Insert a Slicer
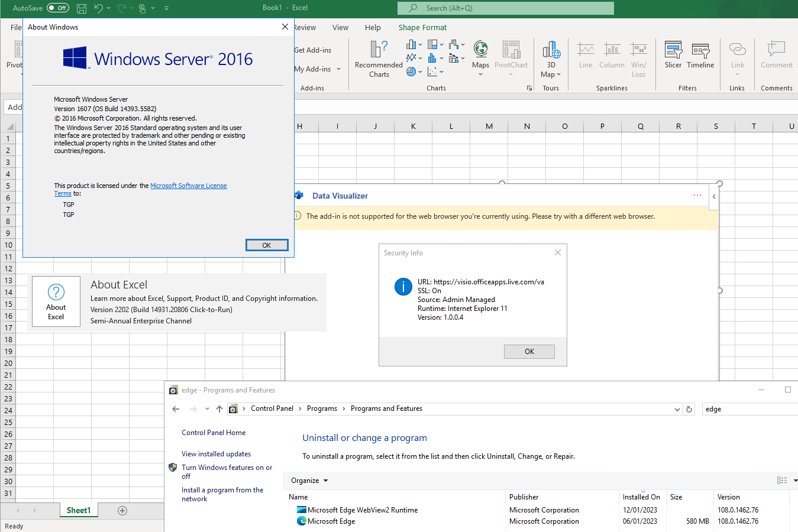 (673, 56)
